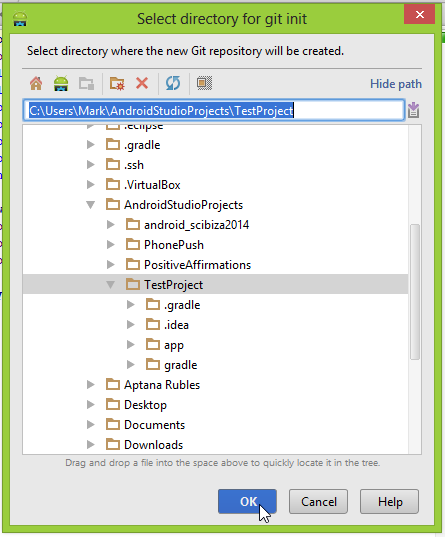Jump to project directory Android icon

coord(61,83)
